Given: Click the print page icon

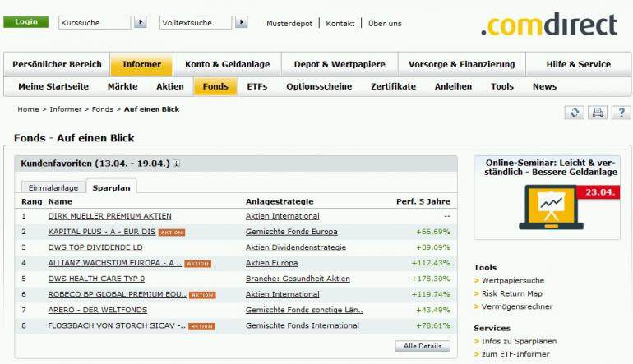Looking at the screenshot, I should point(598,113).
